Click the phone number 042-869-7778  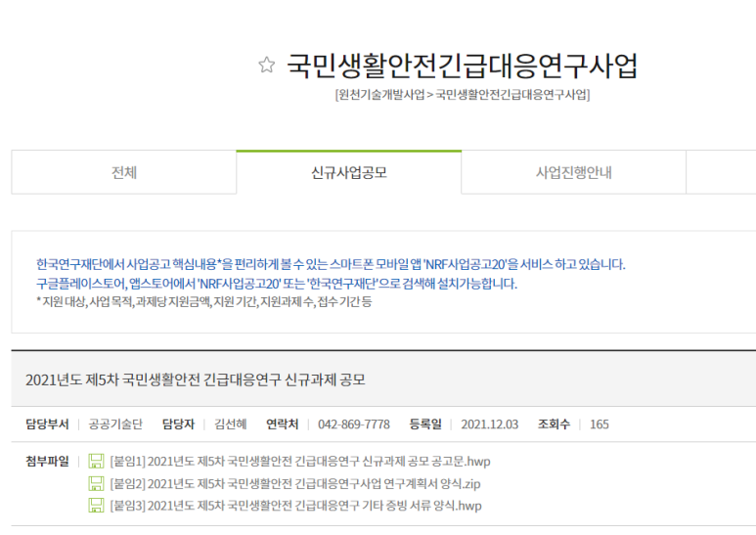[x=354, y=424]
